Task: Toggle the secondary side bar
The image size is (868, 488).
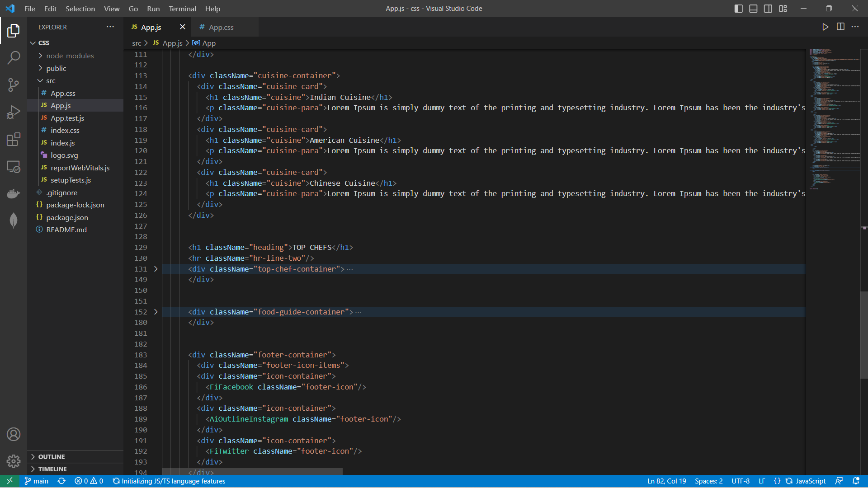Action: [x=768, y=8]
